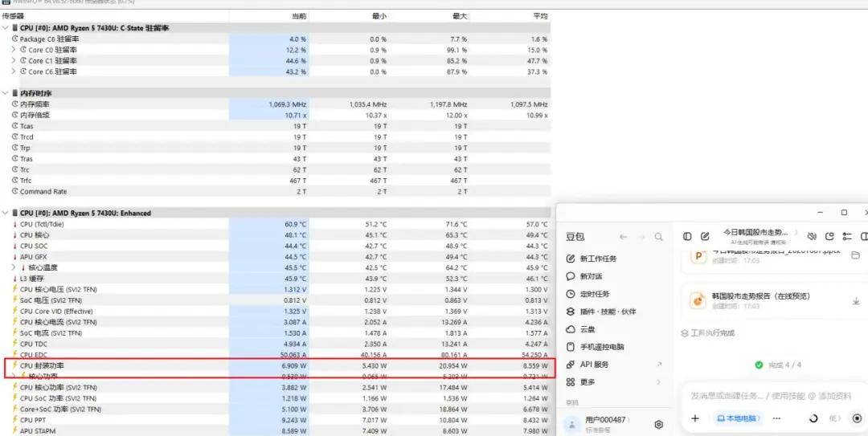Screen dimensions: 868x436
Task: Focus the 发消息或创建任务 message input
Action: tap(772, 396)
